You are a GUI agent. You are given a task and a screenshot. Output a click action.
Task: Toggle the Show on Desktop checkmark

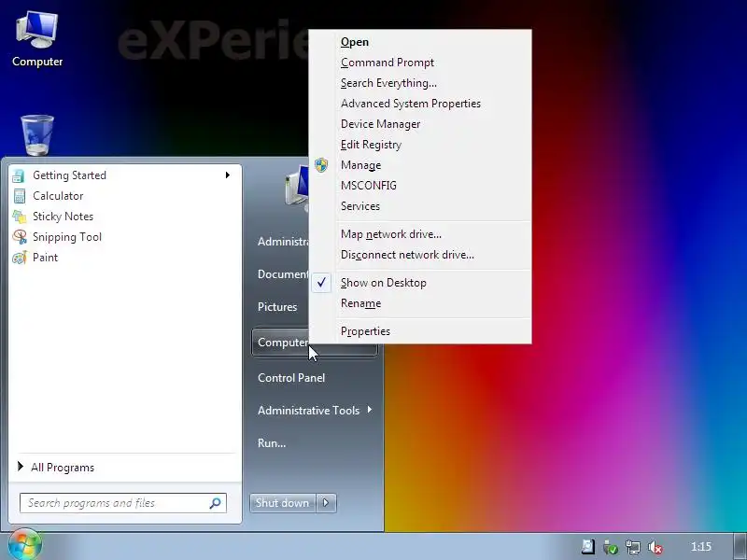click(321, 283)
